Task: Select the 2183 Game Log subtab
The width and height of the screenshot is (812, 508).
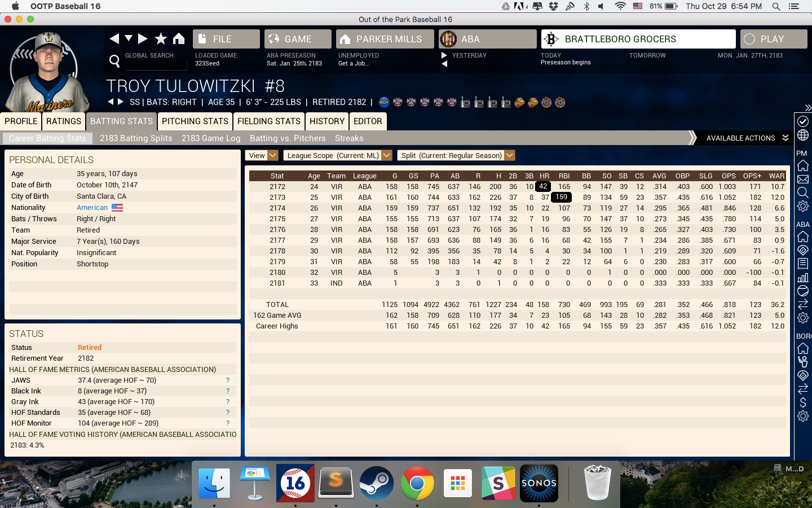Action: [211, 138]
